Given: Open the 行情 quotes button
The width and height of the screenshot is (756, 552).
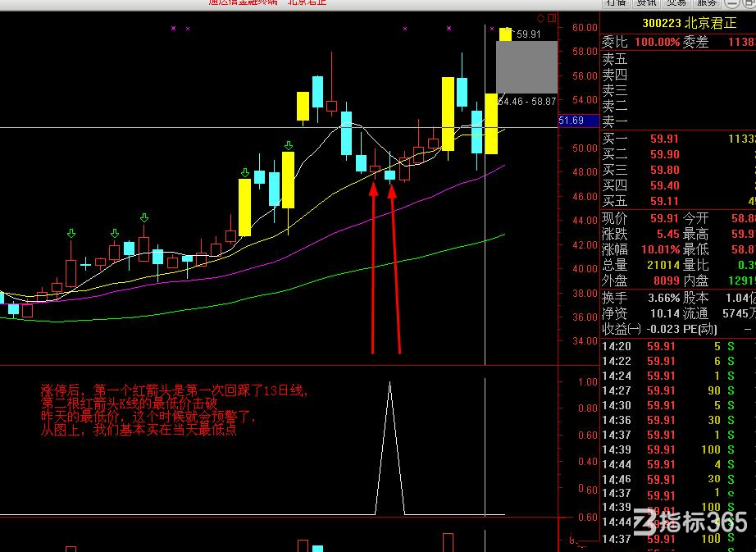Looking at the screenshot, I should tap(616, 3).
